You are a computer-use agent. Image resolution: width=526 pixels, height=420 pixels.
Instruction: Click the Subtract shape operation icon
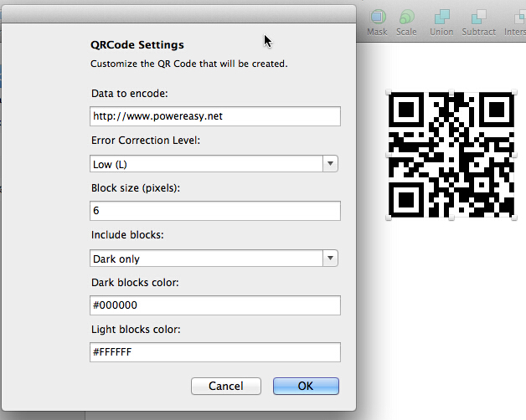click(478, 20)
